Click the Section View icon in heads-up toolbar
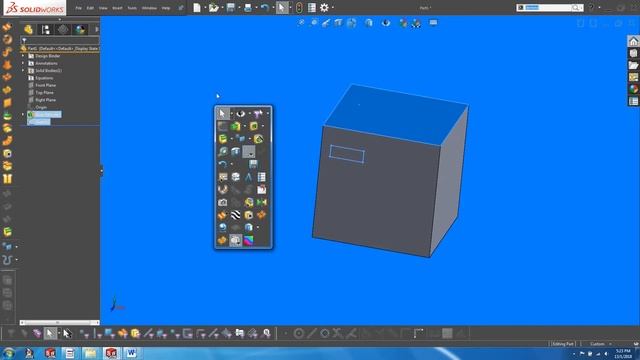Image resolution: width=640 pixels, height=360 pixels. tap(338, 23)
